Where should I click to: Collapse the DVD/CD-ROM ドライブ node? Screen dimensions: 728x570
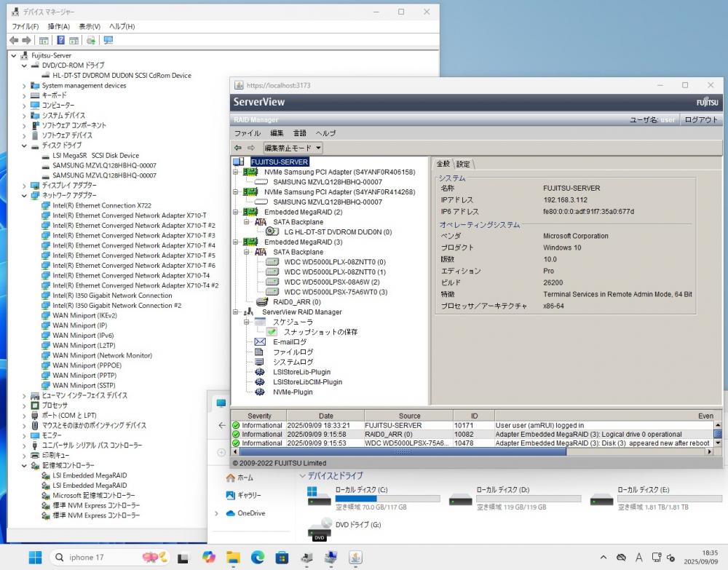(x=24, y=66)
